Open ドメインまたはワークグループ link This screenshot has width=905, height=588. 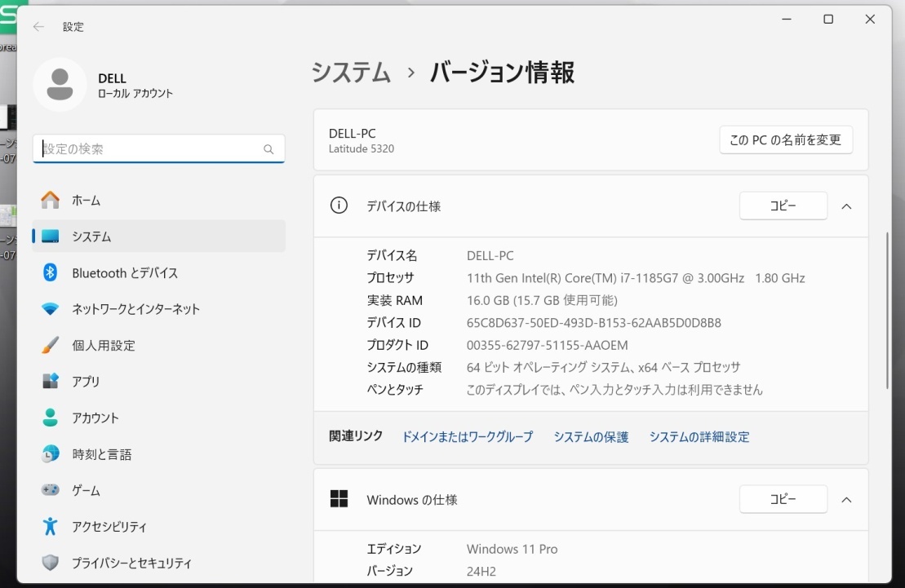coord(468,437)
